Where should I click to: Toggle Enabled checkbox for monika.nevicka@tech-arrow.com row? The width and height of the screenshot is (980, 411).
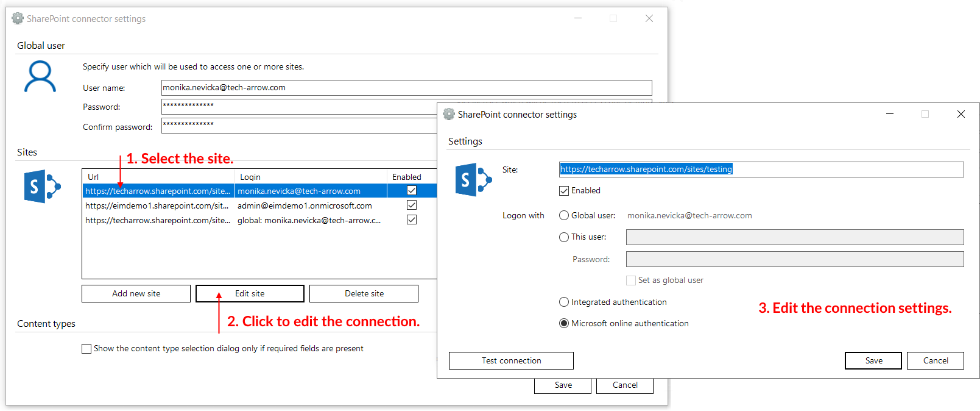(412, 191)
